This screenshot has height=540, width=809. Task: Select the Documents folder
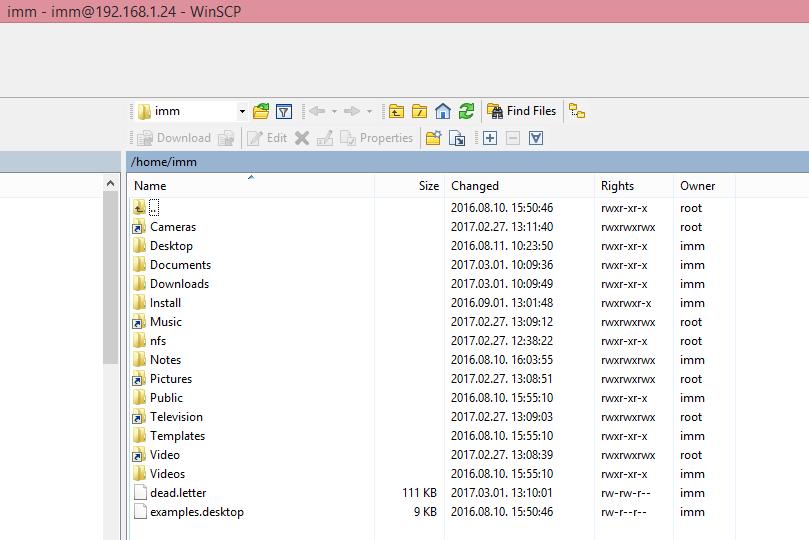pyautogui.click(x=181, y=265)
